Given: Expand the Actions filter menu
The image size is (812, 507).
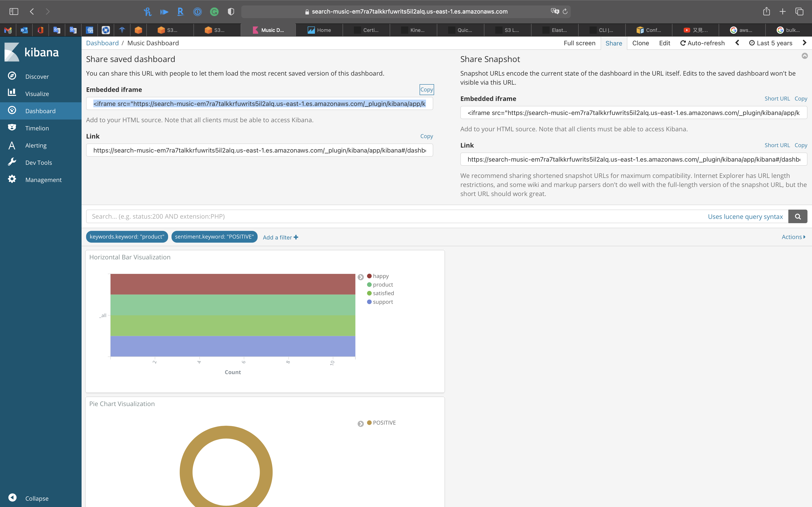Looking at the screenshot, I should [x=793, y=237].
